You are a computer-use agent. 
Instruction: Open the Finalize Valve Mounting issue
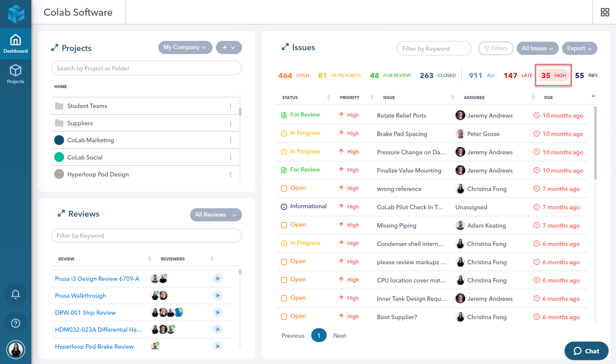click(x=409, y=170)
